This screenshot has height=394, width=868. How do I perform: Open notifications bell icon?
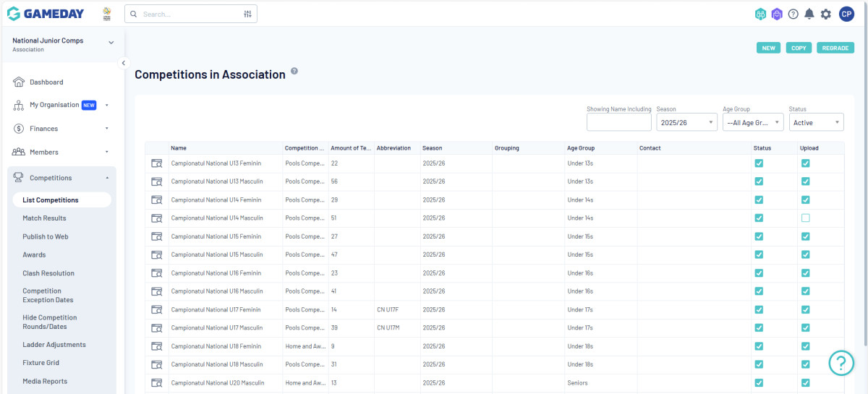point(809,14)
